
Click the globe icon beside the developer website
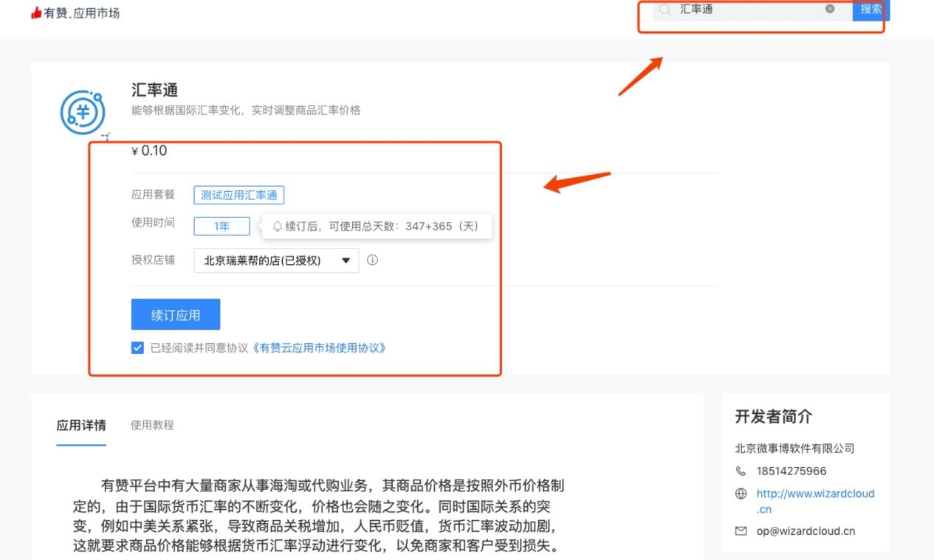(x=741, y=494)
